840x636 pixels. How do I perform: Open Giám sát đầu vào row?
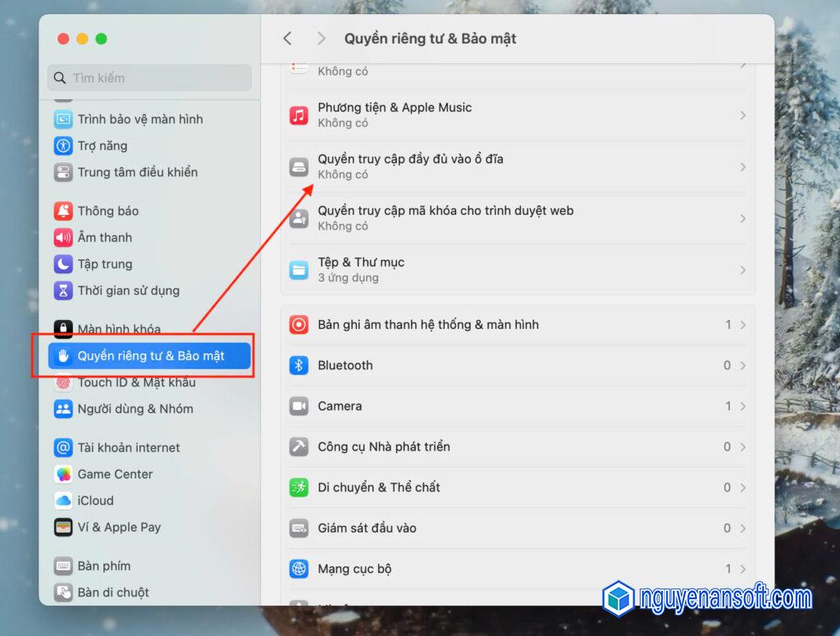(367, 528)
